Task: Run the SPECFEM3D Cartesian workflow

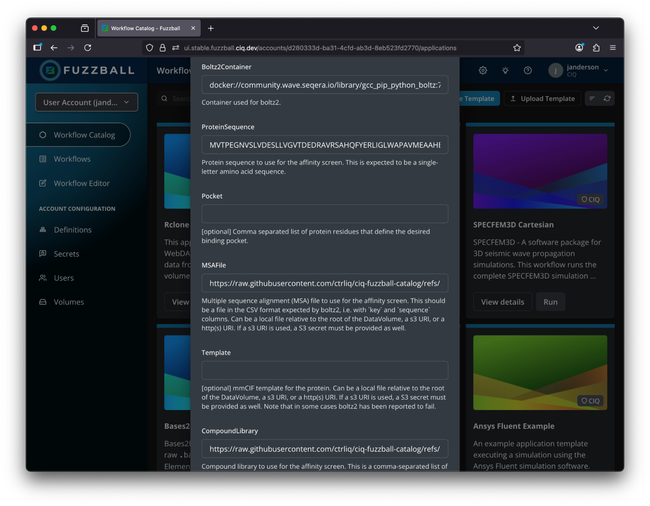Action: (x=551, y=302)
